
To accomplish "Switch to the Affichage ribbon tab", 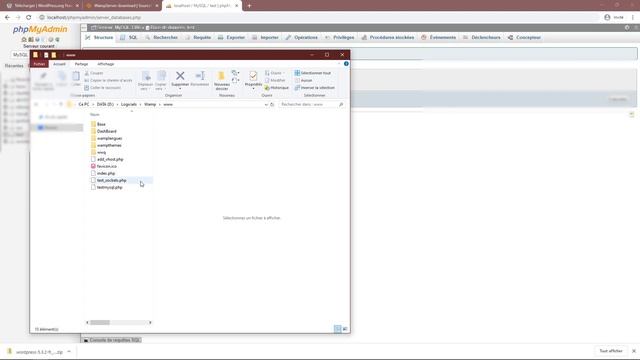I will [x=106, y=64].
